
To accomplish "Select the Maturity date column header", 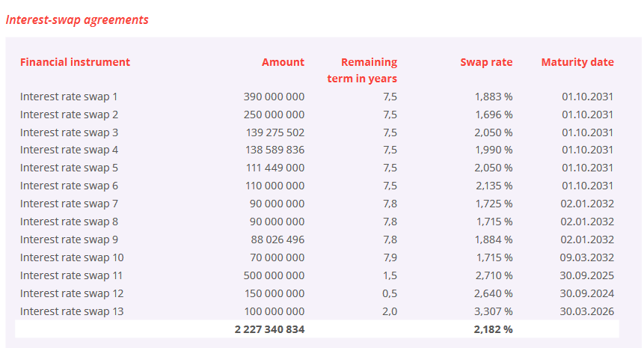I will [x=577, y=62].
